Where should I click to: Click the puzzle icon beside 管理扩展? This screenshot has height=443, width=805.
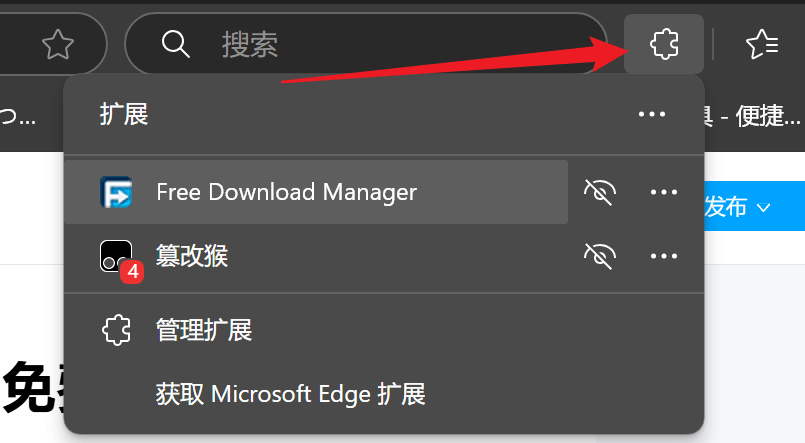click(116, 329)
